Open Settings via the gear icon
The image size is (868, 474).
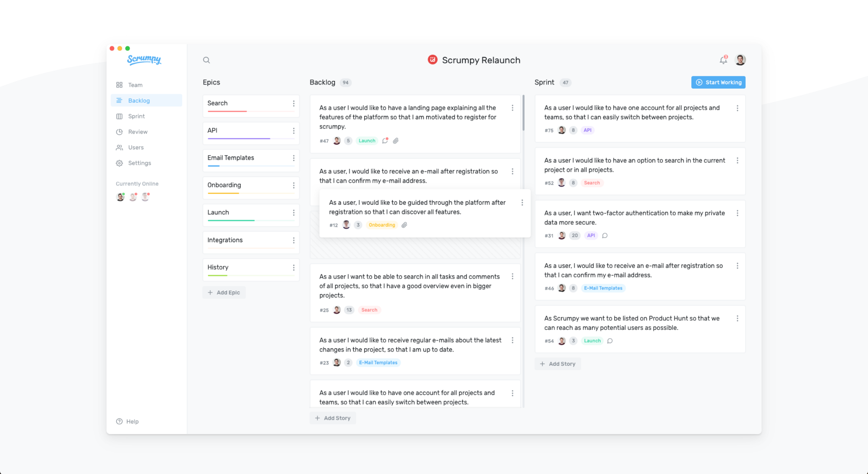(119, 163)
